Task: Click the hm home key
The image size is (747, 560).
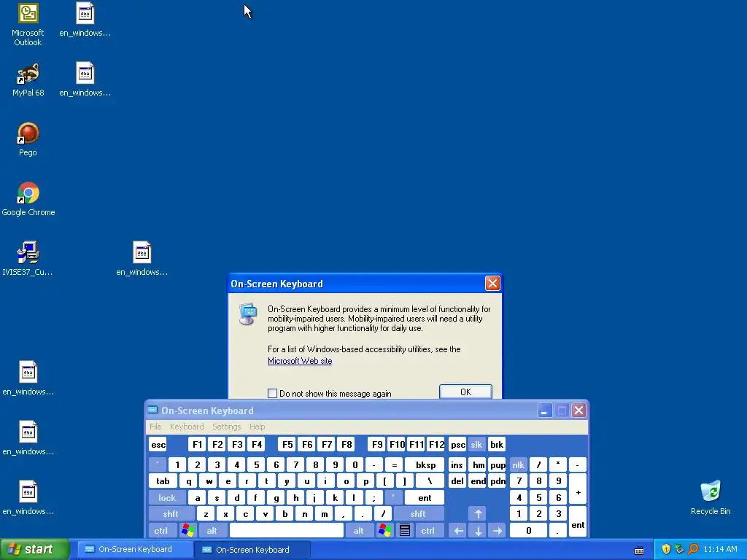Action: pyautogui.click(x=478, y=464)
